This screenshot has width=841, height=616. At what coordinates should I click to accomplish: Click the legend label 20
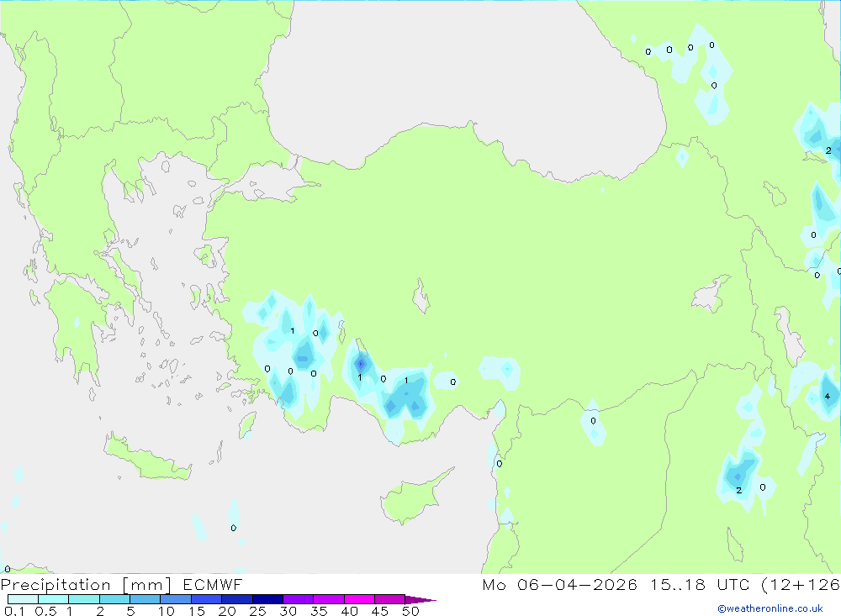(227, 611)
